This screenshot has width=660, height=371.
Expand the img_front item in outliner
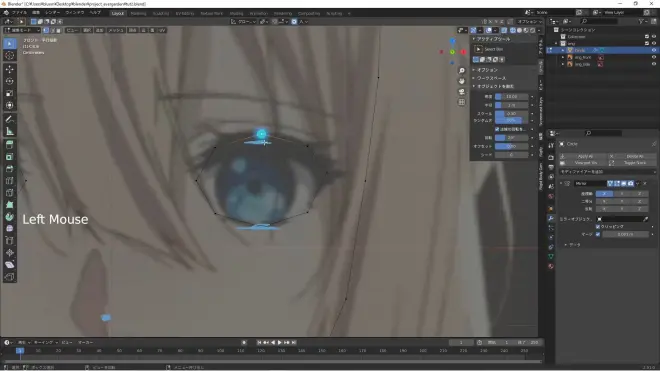(563, 57)
